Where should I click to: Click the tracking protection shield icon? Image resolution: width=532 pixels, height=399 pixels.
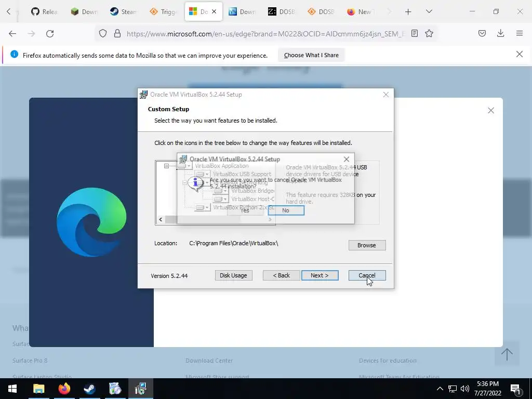click(103, 33)
